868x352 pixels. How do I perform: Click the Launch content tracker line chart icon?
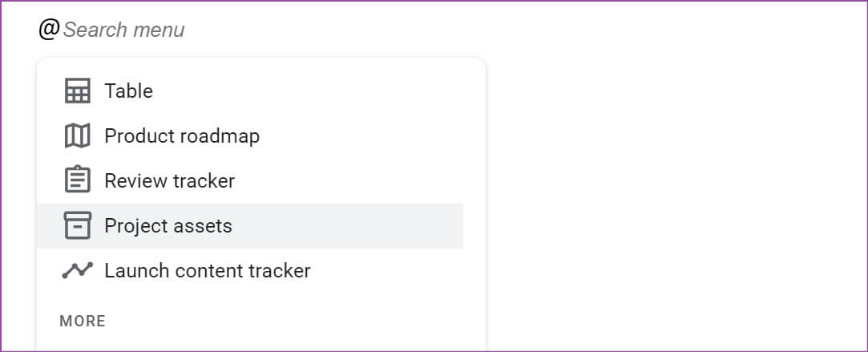click(78, 270)
